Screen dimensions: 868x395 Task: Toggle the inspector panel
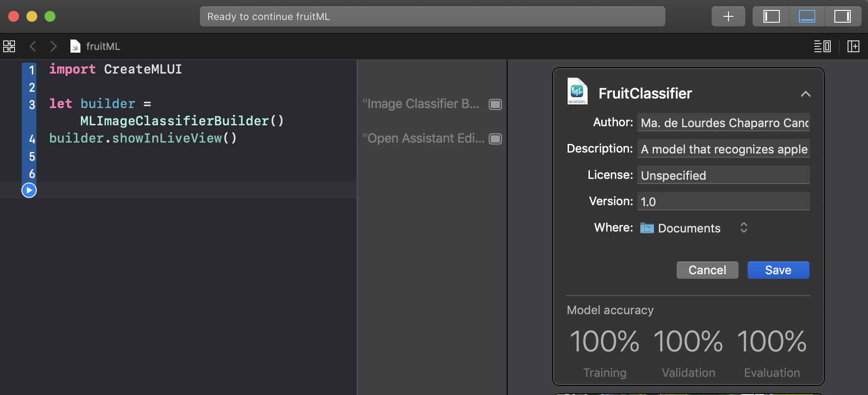pyautogui.click(x=843, y=16)
